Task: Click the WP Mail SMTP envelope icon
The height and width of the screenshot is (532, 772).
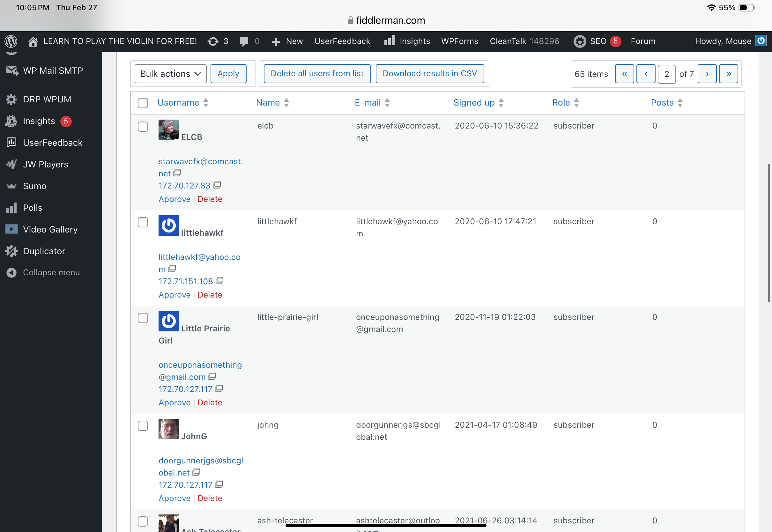Action: click(x=12, y=71)
